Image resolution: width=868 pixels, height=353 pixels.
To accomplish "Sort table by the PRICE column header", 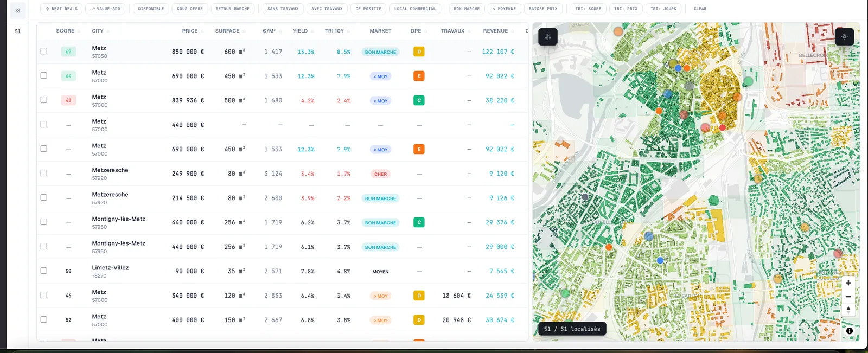I will [193, 31].
